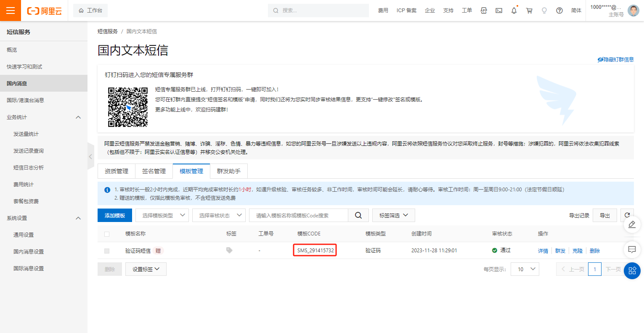Switch to 签名管理 tab
644x333 pixels.
tap(154, 171)
